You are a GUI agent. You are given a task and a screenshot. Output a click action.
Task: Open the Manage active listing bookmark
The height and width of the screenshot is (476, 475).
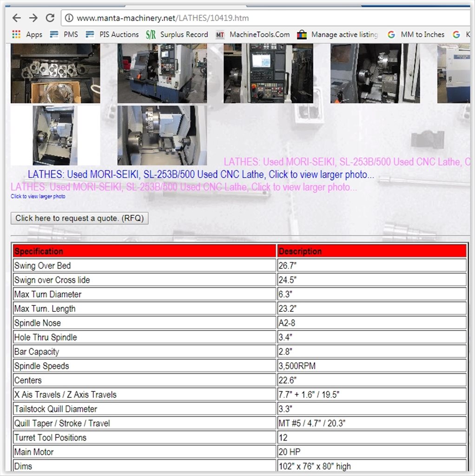[x=337, y=34]
